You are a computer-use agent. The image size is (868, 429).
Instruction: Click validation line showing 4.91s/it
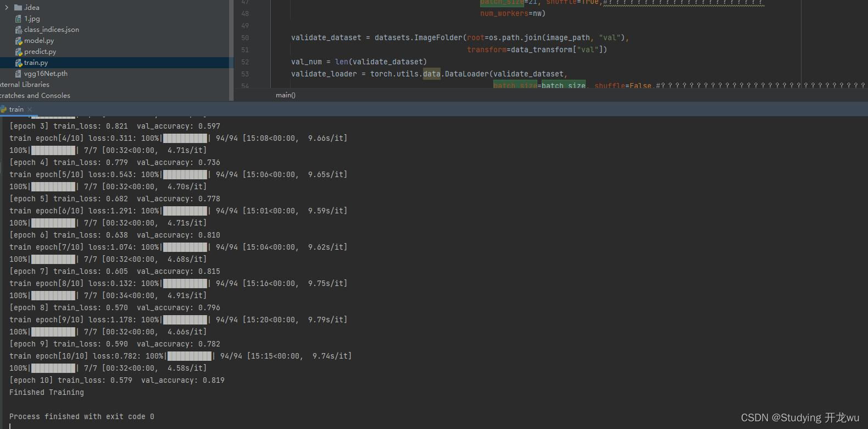(x=108, y=296)
